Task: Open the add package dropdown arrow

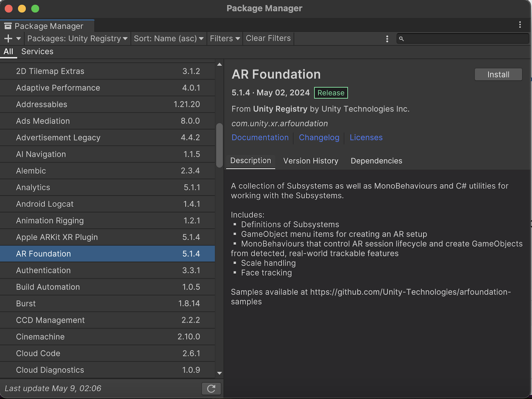Action: point(18,39)
